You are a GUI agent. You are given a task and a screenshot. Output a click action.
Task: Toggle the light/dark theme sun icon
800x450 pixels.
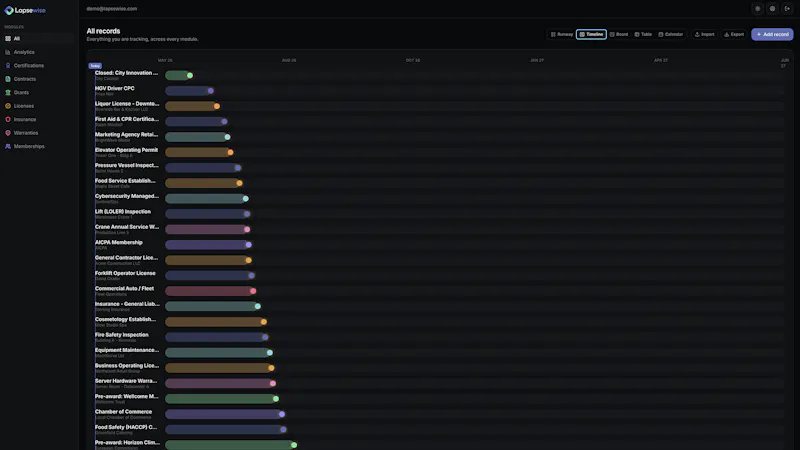757,9
